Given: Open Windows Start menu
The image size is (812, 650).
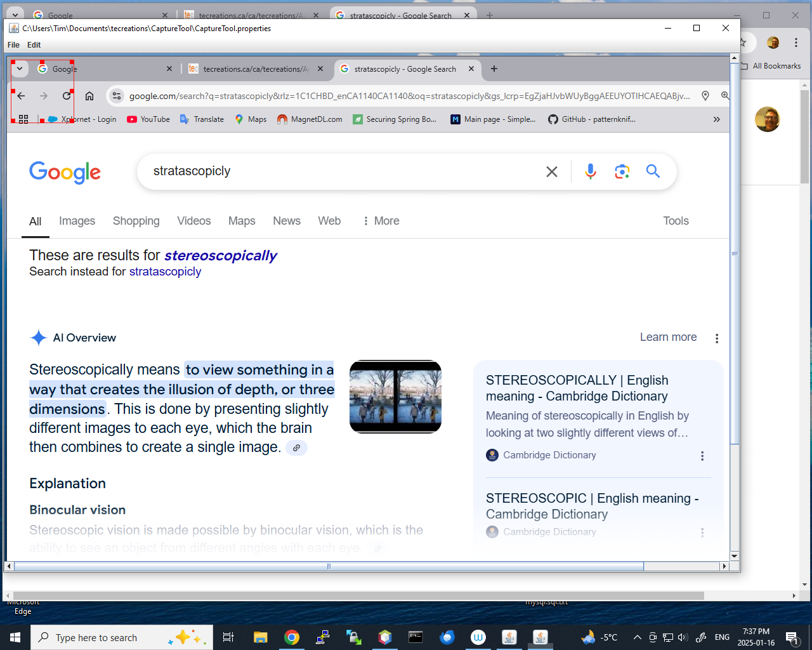Looking at the screenshot, I should [x=15, y=637].
